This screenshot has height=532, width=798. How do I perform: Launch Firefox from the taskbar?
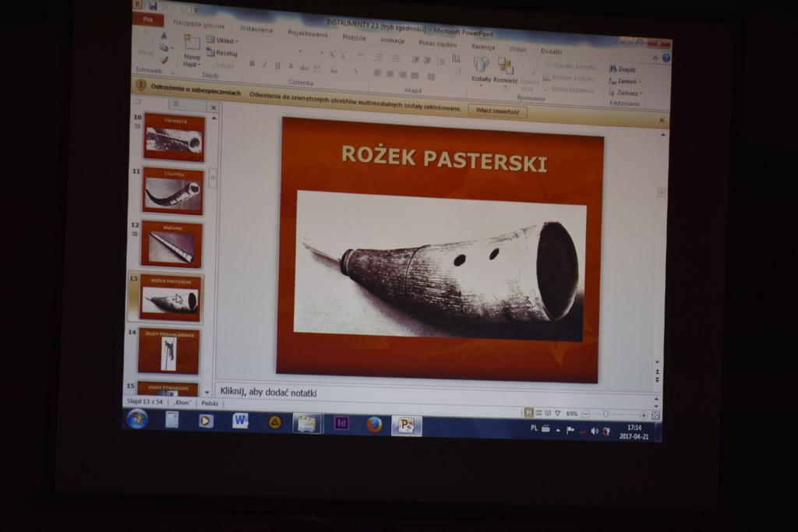click(x=374, y=424)
